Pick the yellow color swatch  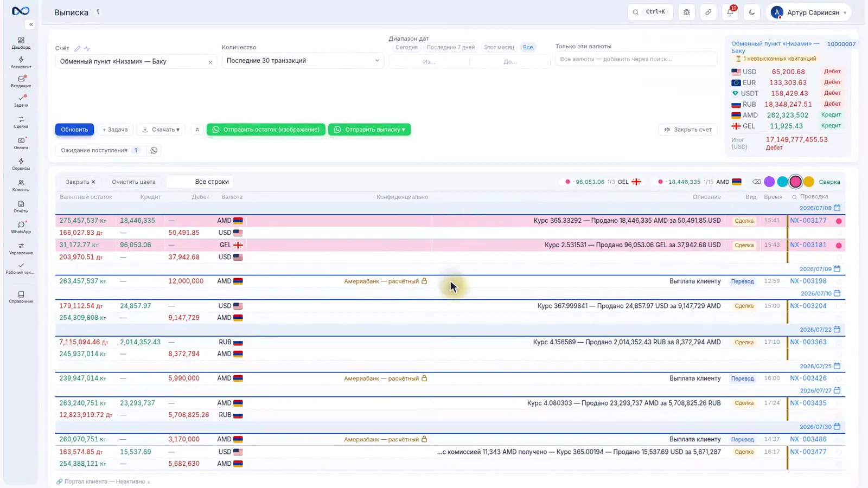809,182
